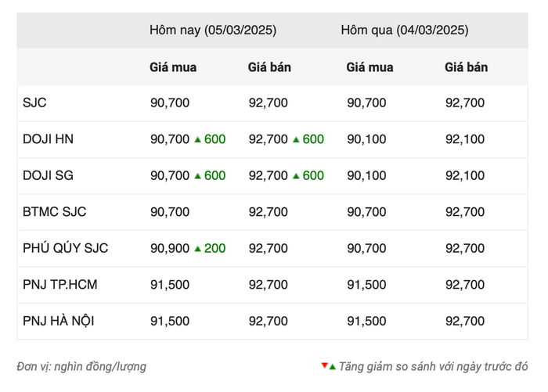This screenshot has height=392, width=548.
Task: Select the DOJI HN row label
Action: pos(49,139)
